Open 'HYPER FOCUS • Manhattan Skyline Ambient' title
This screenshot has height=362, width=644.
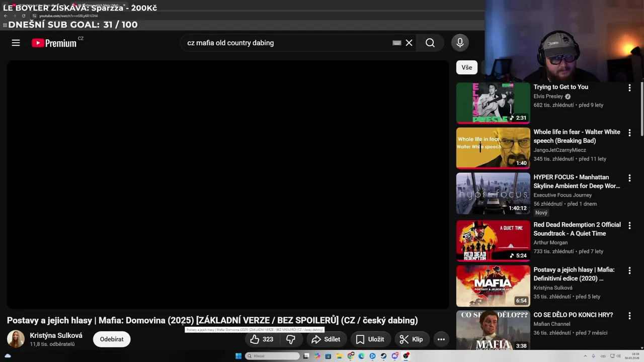(x=577, y=182)
